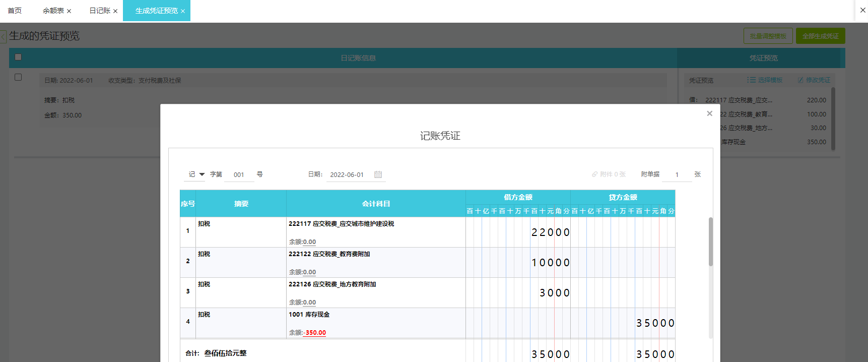Check the 2022-06-01 journal entry checkbox
The width and height of the screenshot is (868, 362).
[18, 77]
